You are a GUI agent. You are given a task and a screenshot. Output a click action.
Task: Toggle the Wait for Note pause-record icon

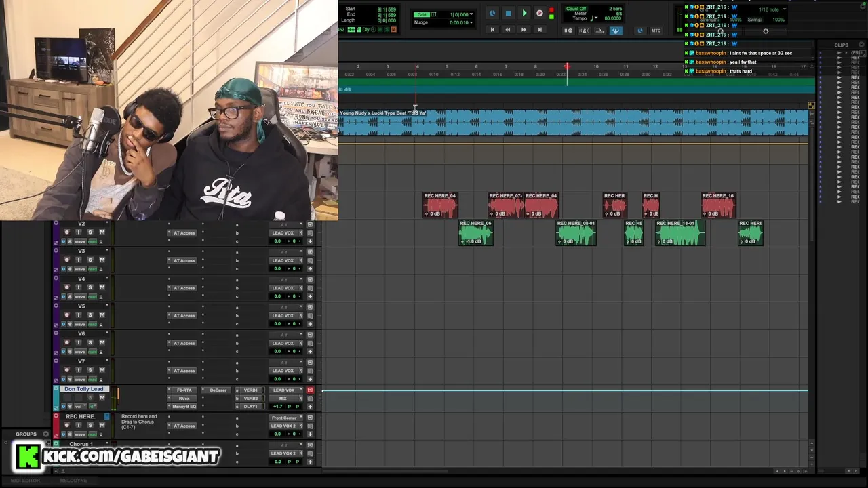coord(568,30)
